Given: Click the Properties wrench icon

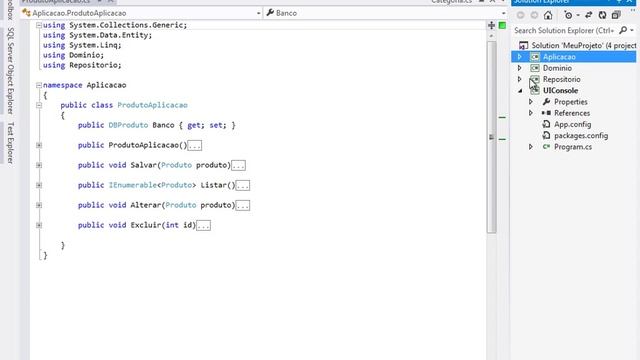Looking at the screenshot, I should pos(546,102).
